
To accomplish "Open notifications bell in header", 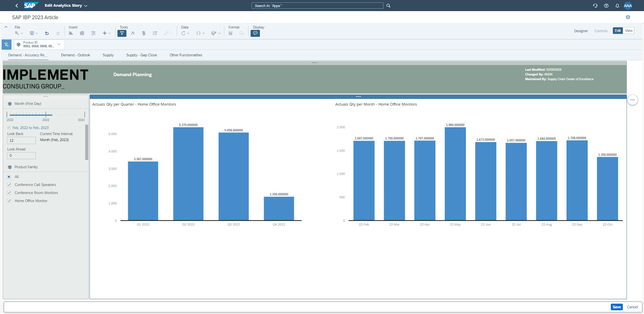I will [x=617, y=5].
